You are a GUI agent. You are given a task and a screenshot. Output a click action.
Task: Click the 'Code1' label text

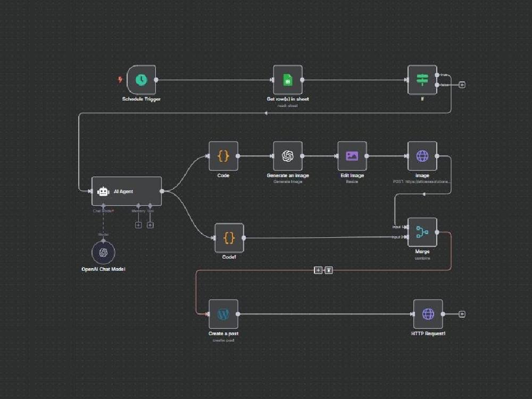pyautogui.click(x=229, y=257)
